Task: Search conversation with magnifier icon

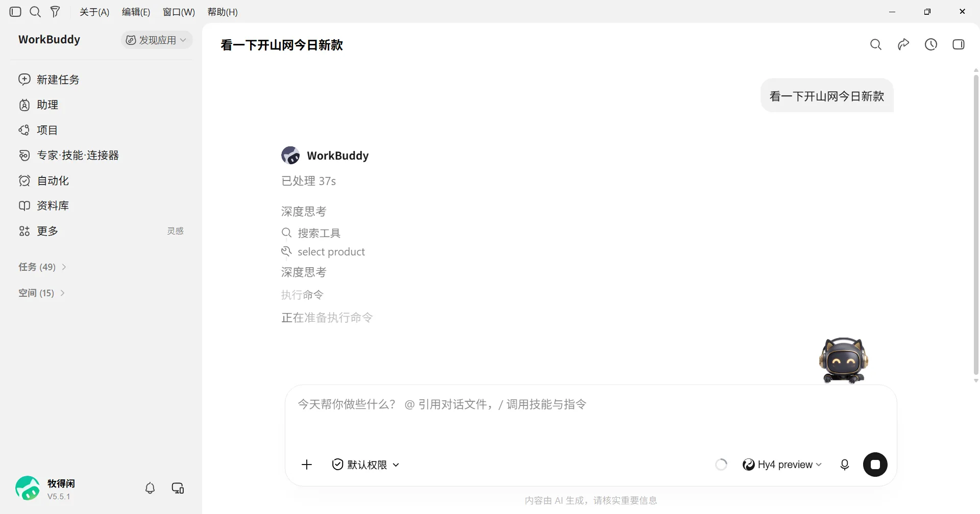Action: (x=876, y=44)
